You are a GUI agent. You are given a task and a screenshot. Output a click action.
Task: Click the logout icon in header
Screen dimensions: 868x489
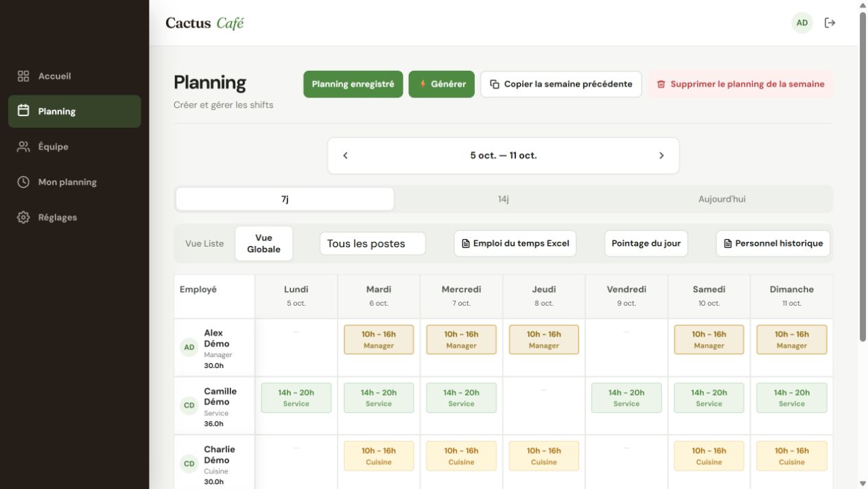tap(830, 23)
